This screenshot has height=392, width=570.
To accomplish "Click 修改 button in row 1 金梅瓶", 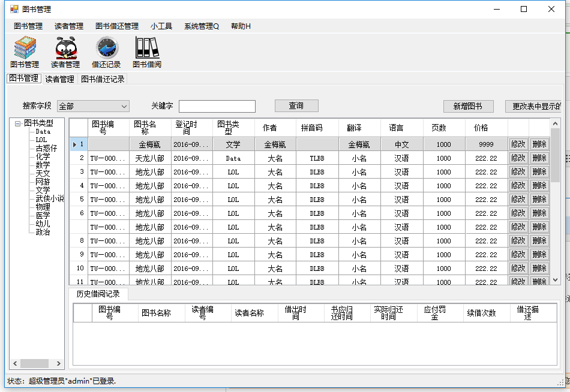I will 518,144.
